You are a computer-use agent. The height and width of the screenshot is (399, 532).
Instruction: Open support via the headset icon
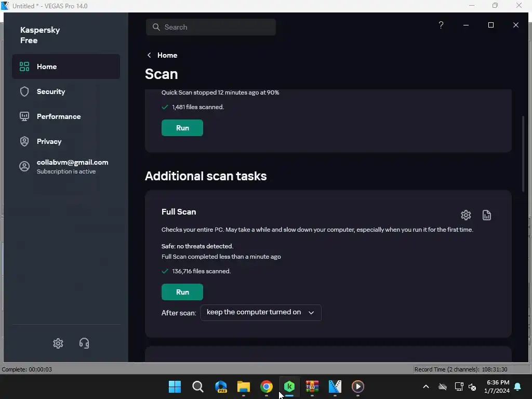(x=84, y=343)
